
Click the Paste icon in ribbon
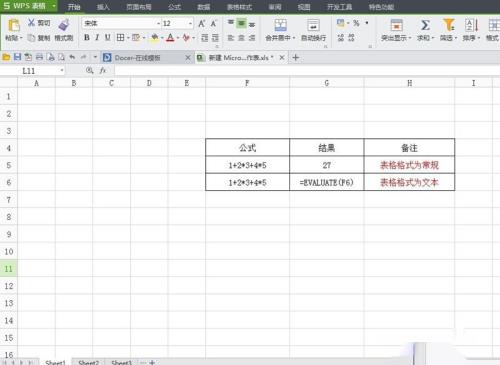pyautogui.click(x=14, y=25)
